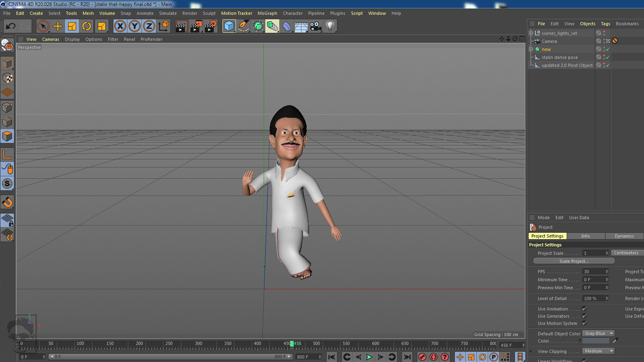Click the Scale Project button
Image resolution: width=644 pixels, height=362 pixels.
574,261
